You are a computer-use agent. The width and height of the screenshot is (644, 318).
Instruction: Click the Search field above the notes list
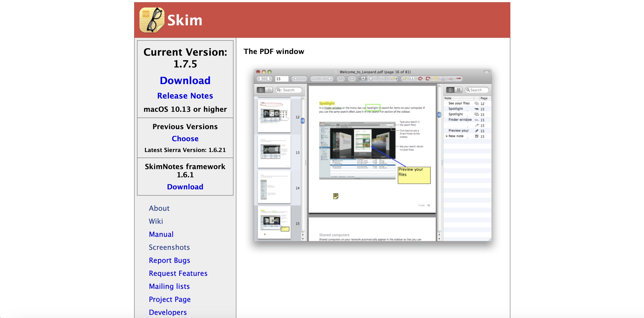coord(477,90)
